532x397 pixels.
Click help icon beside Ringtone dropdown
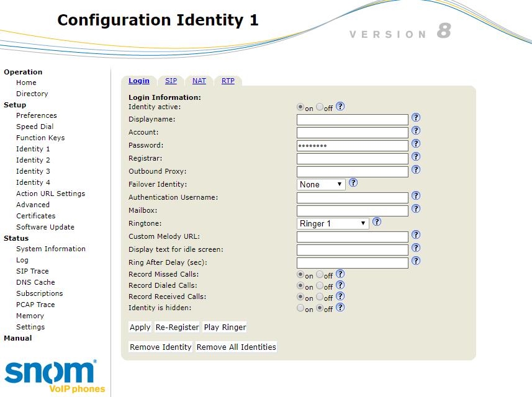[x=376, y=222]
